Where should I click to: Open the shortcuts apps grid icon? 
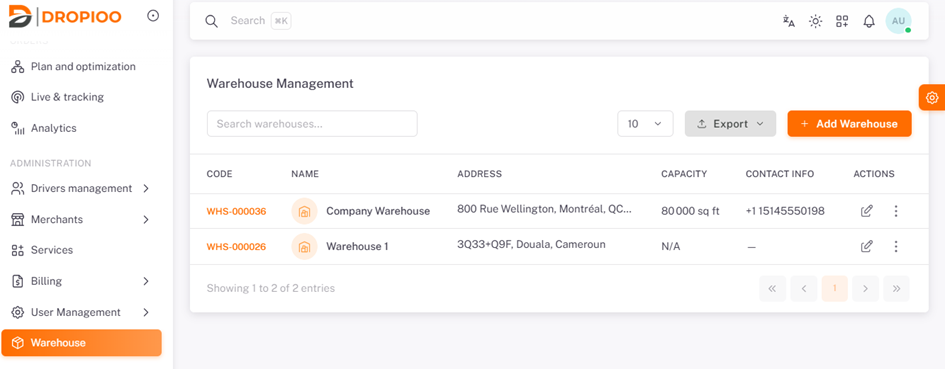point(842,21)
